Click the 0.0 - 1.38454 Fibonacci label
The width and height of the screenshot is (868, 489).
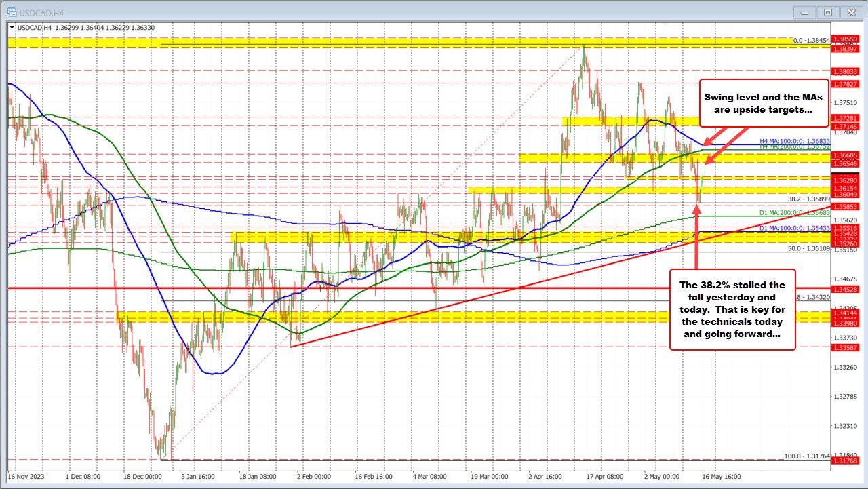[x=811, y=41]
